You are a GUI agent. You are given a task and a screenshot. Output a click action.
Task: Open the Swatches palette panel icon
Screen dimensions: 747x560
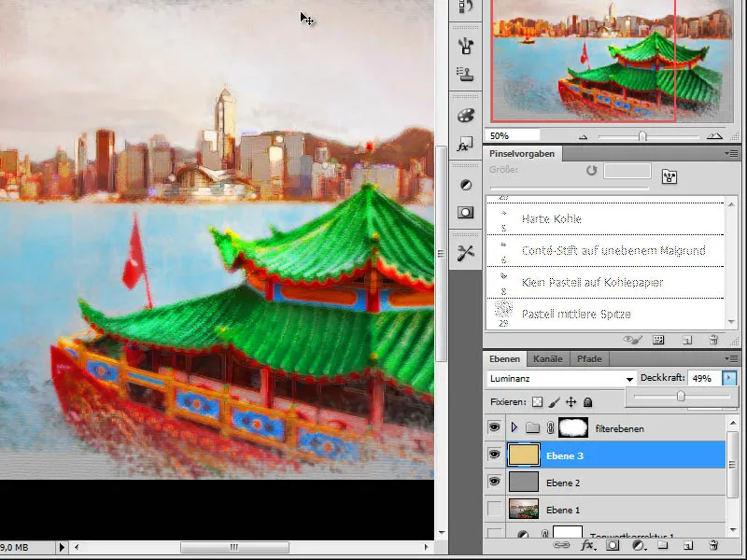tap(465, 116)
